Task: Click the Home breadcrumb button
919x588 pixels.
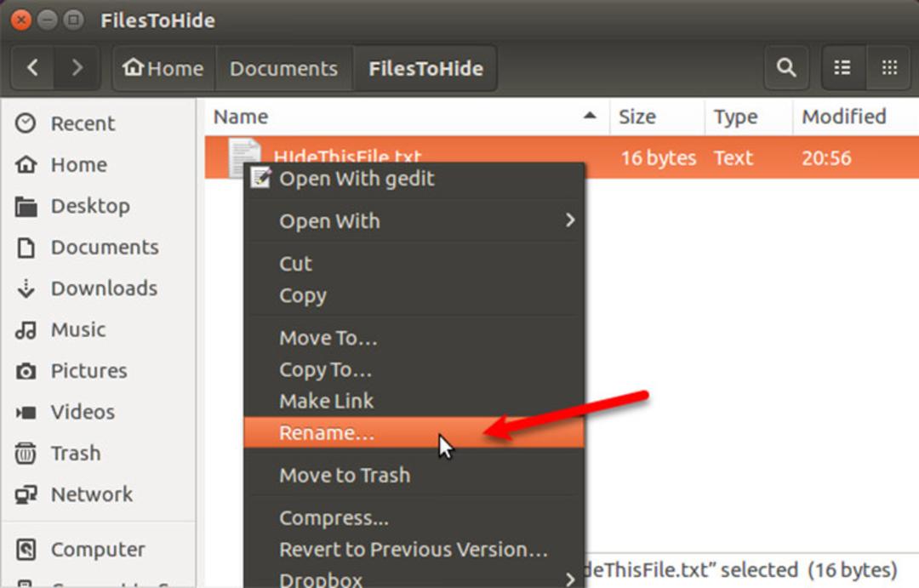Action: click(x=163, y=68)
